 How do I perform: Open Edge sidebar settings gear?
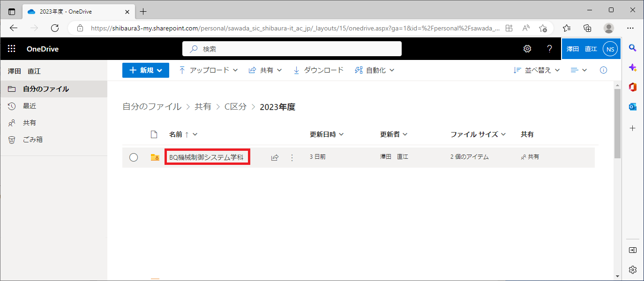pos(633,270)
